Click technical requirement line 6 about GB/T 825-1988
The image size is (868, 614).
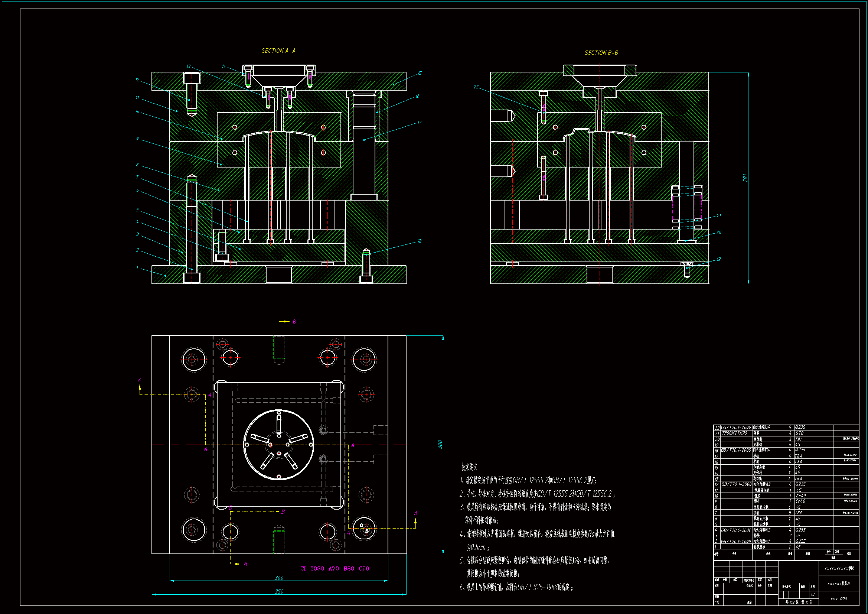point(516,588)
